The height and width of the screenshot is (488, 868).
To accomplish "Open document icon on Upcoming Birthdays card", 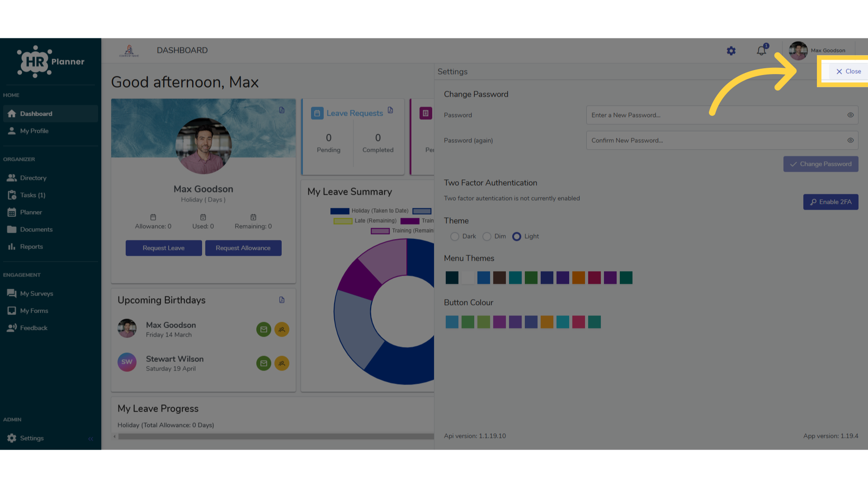I will point(282,300).
